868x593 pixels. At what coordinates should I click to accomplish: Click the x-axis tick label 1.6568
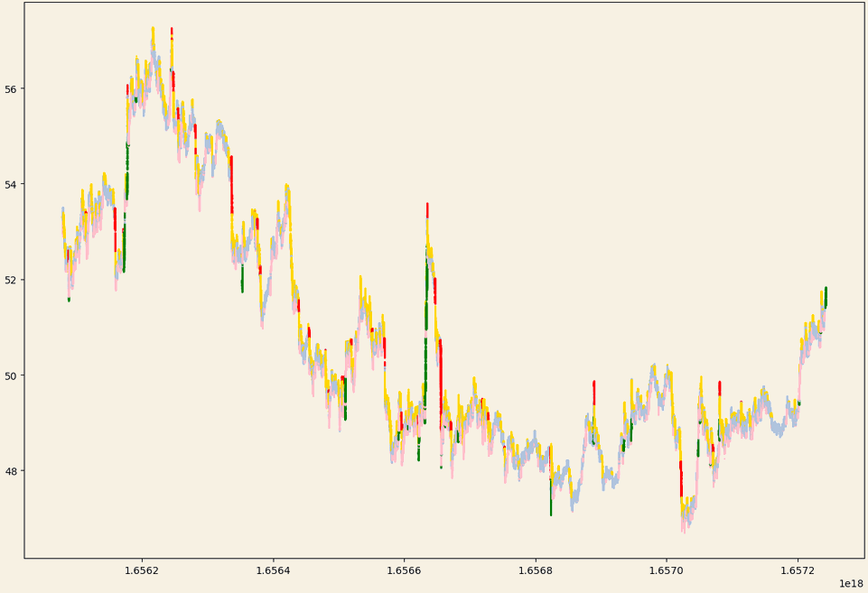(536, 570)
